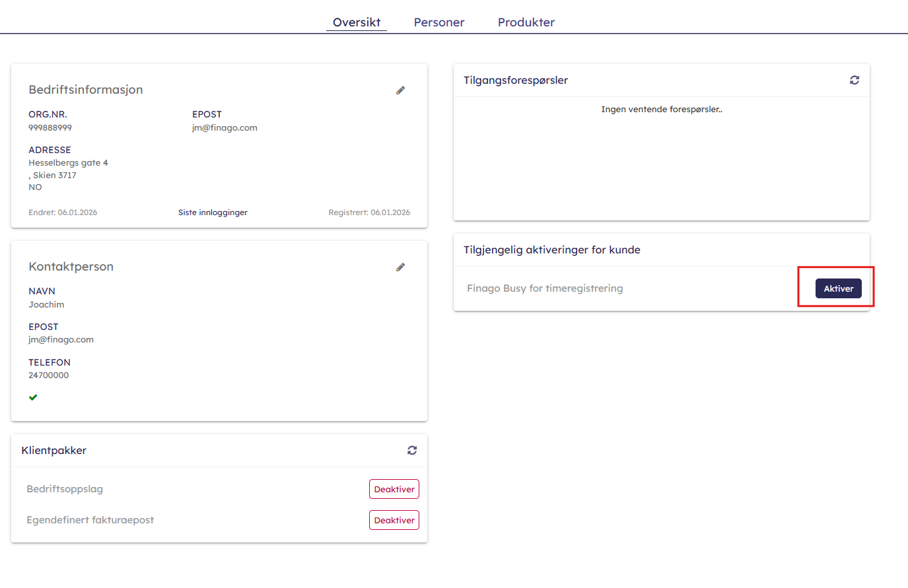The height and width of the screenshot is (588, 908).
Task: Select the phone number 24700000
Action: pos(48,376)
